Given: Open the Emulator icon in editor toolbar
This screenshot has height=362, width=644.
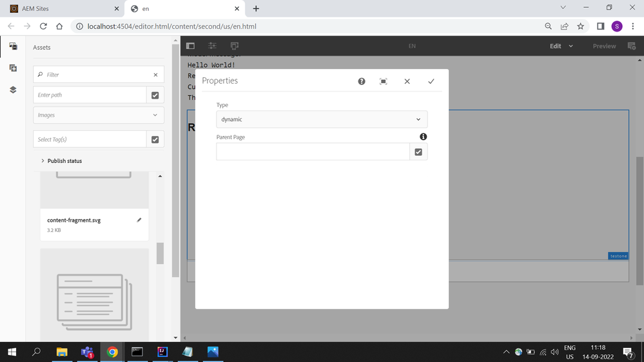Looking at the screenshot, I should tap(234, 46).
